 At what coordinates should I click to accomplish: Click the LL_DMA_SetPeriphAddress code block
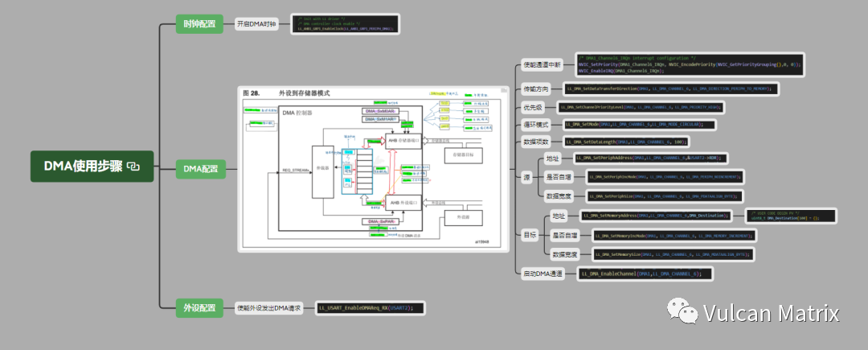point(650,159)
